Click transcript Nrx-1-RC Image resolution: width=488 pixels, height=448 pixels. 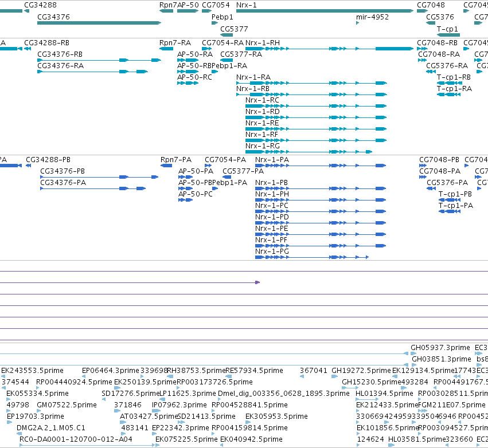[x=262, y=100]
